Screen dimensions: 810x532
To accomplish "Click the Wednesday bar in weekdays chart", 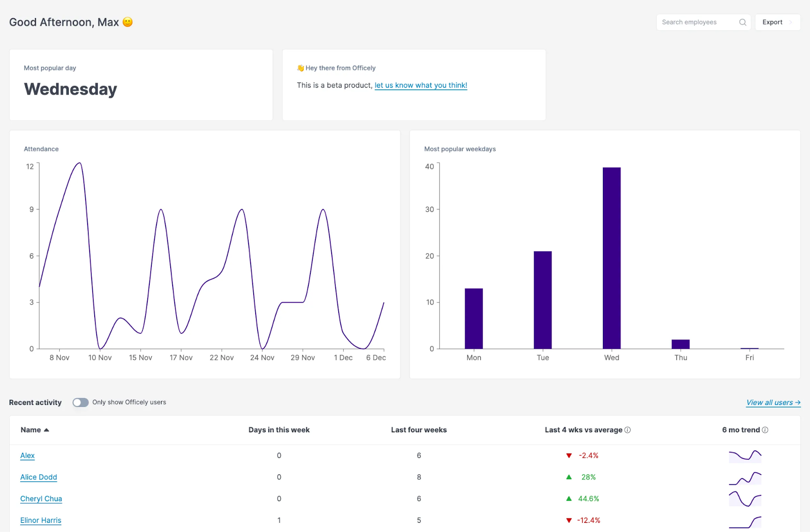I will coord(612,258).
